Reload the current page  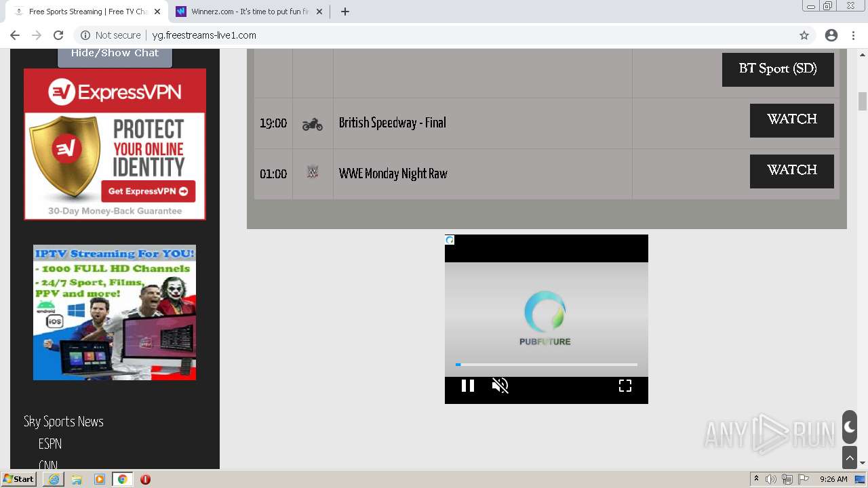[x=58, y=35]
